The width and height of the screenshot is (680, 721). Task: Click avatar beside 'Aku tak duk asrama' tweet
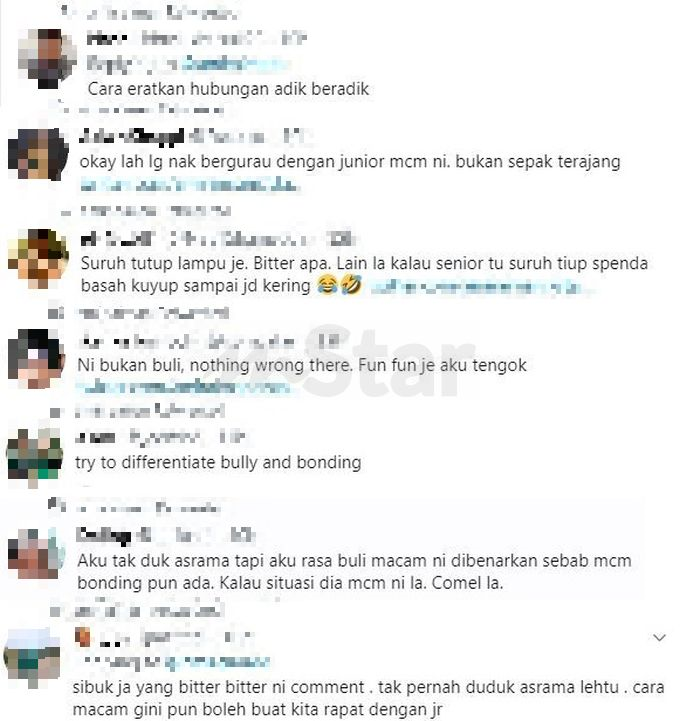click(x=36, y=553)
